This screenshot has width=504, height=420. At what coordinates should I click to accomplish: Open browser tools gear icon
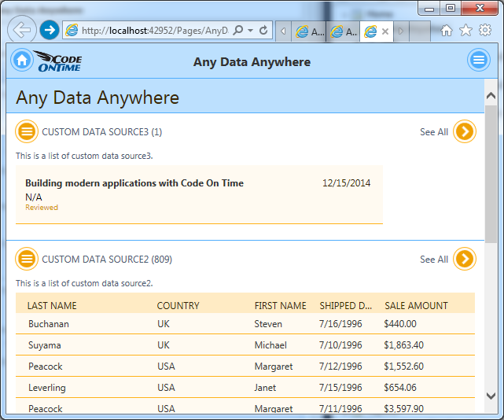pos(484,31)
